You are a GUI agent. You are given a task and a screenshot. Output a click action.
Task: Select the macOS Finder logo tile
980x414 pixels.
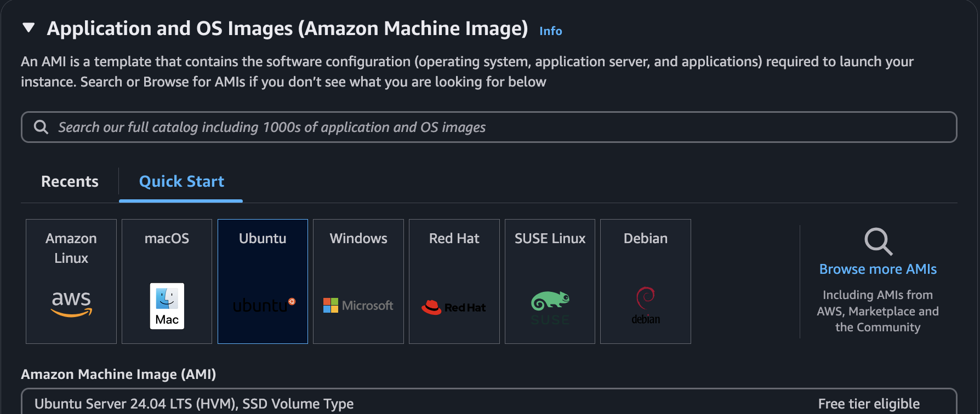click(167, 281)
